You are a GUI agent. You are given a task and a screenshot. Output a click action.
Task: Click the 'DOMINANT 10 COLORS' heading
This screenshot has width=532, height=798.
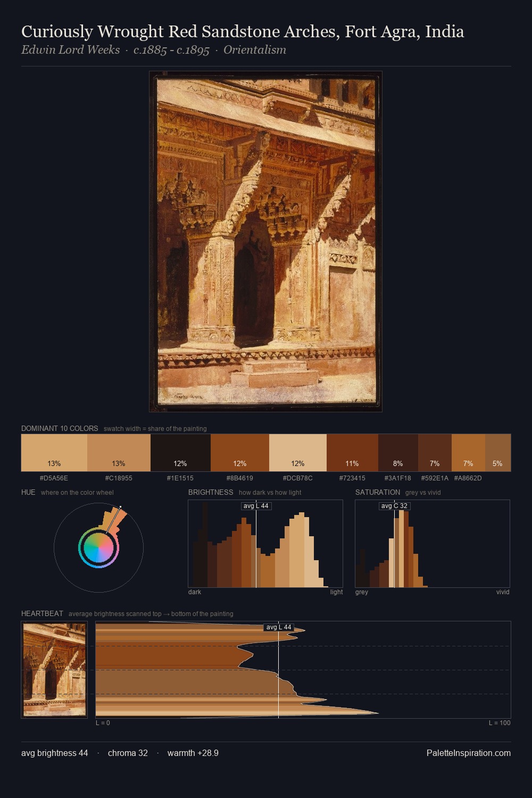[x=60, y=428]
